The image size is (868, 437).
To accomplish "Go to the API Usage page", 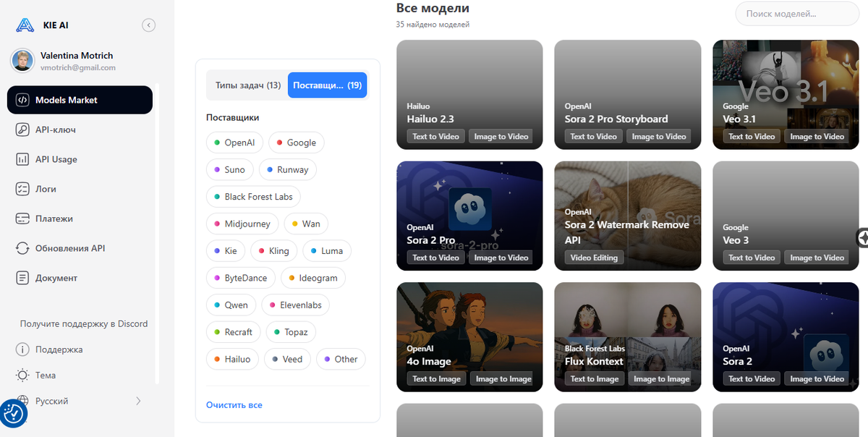I will [80, 159].
